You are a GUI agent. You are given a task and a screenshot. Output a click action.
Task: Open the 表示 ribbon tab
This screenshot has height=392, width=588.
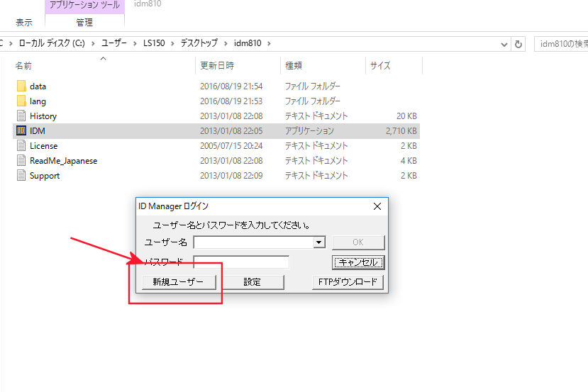[24, 23]
